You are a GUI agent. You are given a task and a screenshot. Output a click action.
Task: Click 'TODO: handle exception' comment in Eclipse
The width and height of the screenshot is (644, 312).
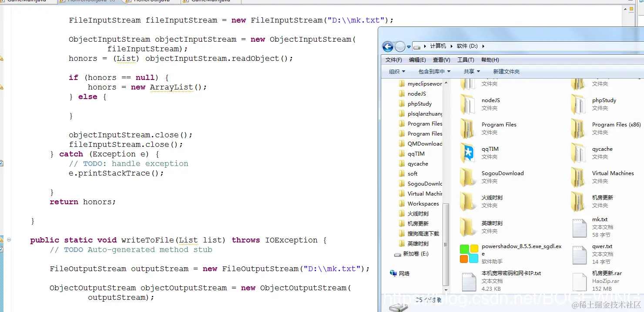pyautogui.click(x=136, y=163)
